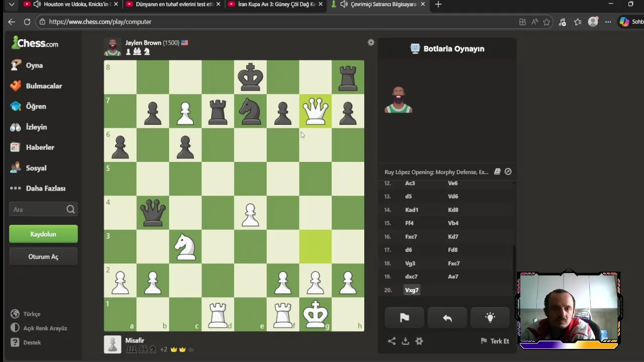Open the game settings gear icon
Image resolution: width=644 pixels, height=362 pixels.
[419, 341]
